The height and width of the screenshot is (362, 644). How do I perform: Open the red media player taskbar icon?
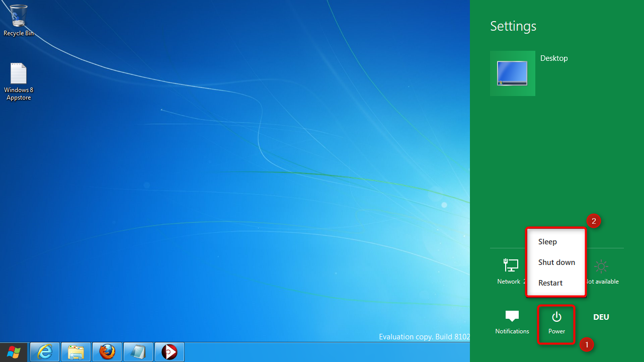(169, 352)
